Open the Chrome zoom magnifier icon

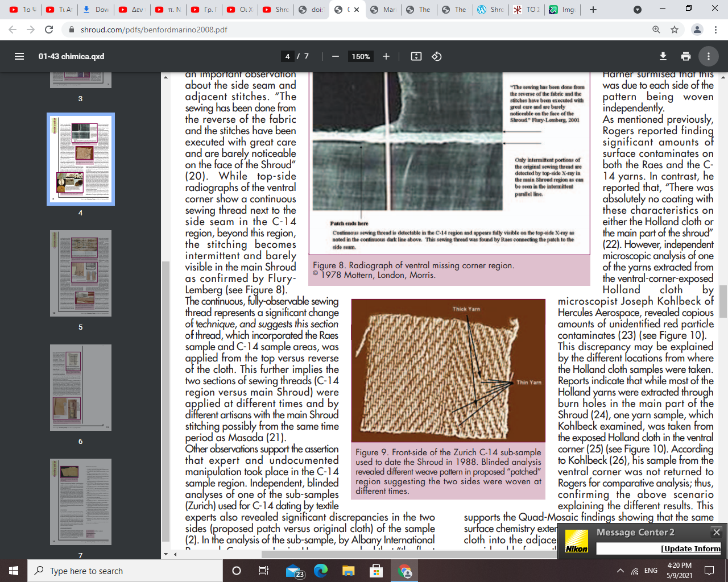[656, 30]
